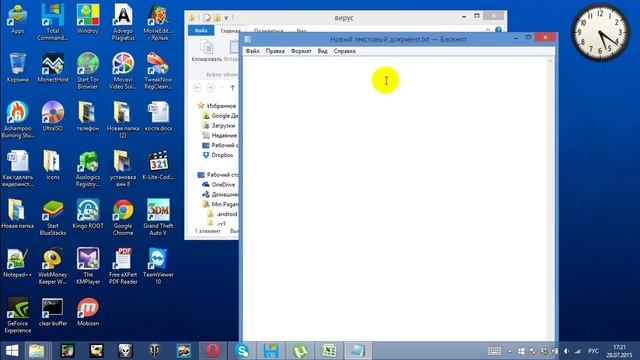Image resolution: width=640 pixels, height=360 pixels.
Task: Open the MonectHost desktop icon
Action: (x=53, y=68)
